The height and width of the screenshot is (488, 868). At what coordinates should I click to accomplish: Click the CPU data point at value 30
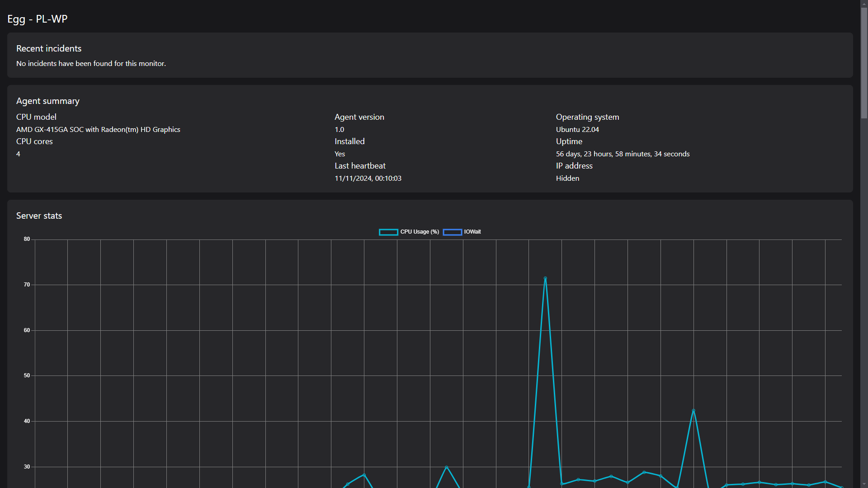446,467
